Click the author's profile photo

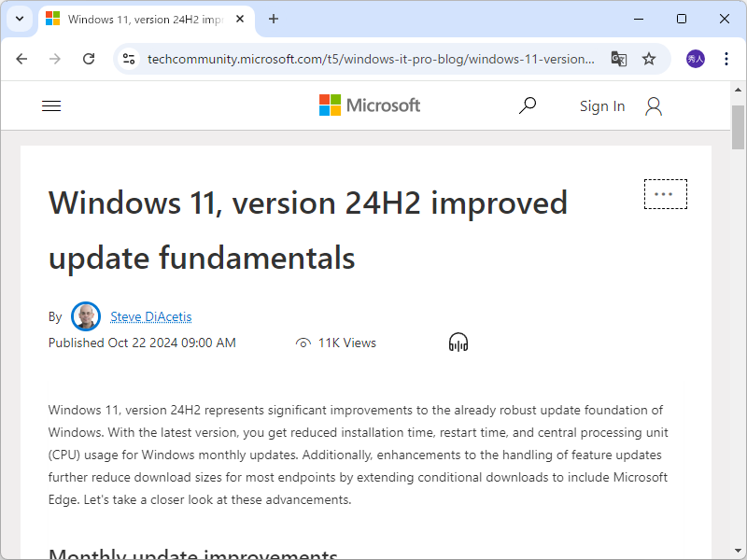86,316
